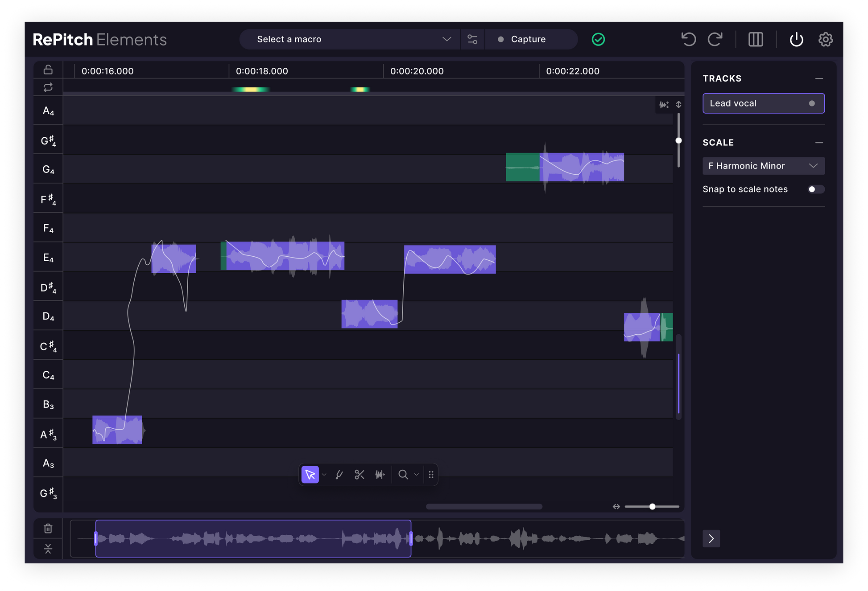Select the arrow pointer tool
This screenshot has width=868, height=591.
310,475
